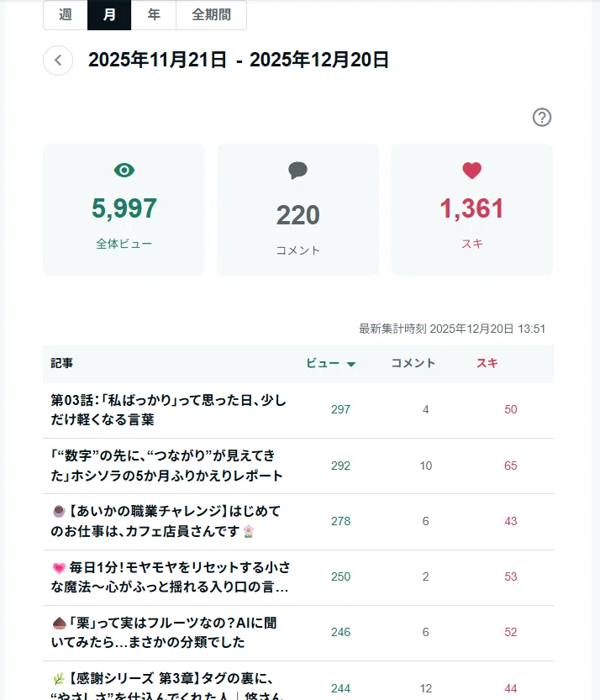Select the 全期間 tab
The image size is (600, 700).
pyautogui.click(x=211, y=15)
